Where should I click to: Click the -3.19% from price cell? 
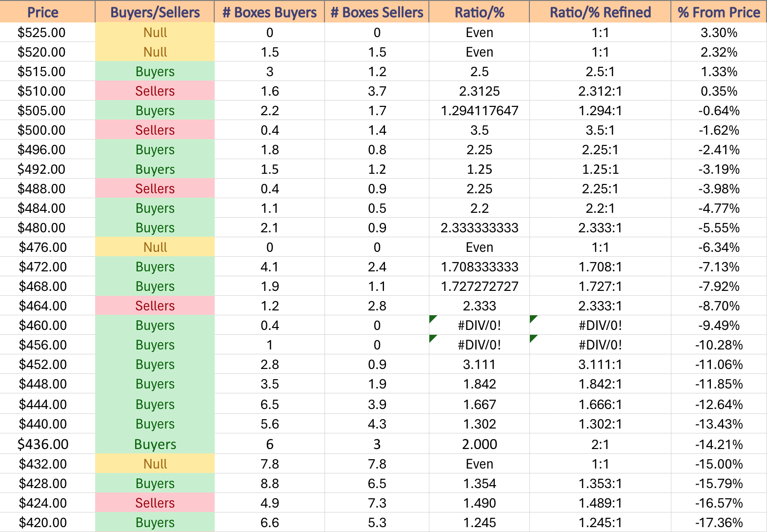click(x=719, y=169)
